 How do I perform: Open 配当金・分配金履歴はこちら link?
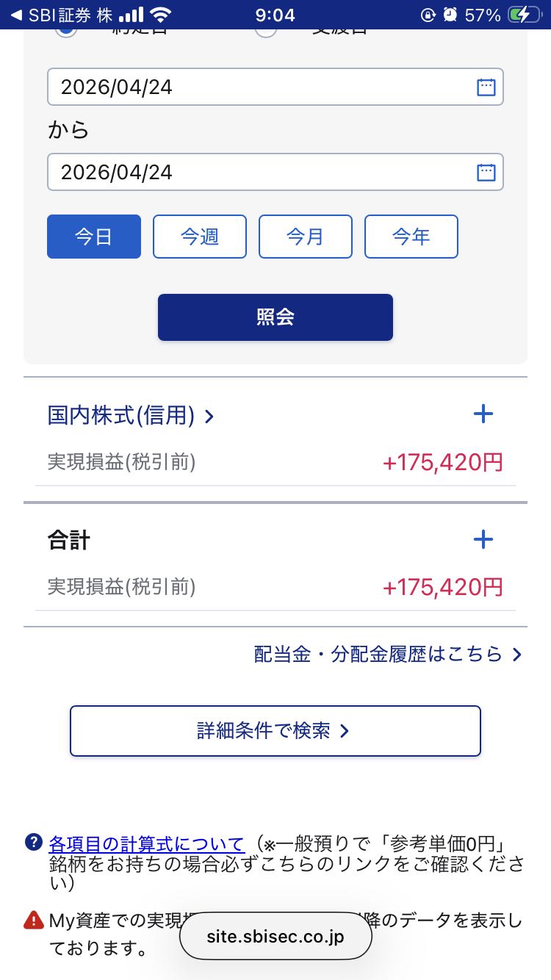(x=387, y=654)
